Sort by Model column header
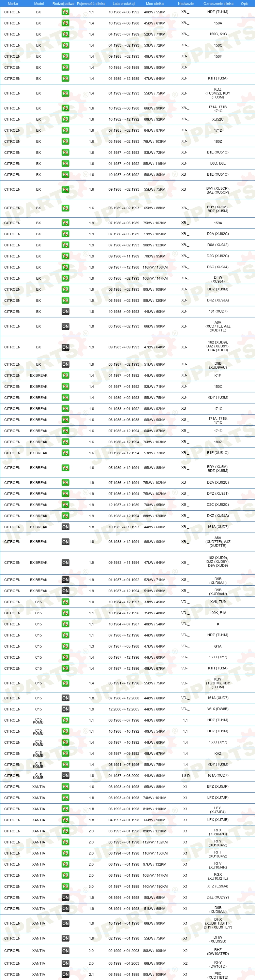Screen dimensions: 255x980 tap(39, 4)
